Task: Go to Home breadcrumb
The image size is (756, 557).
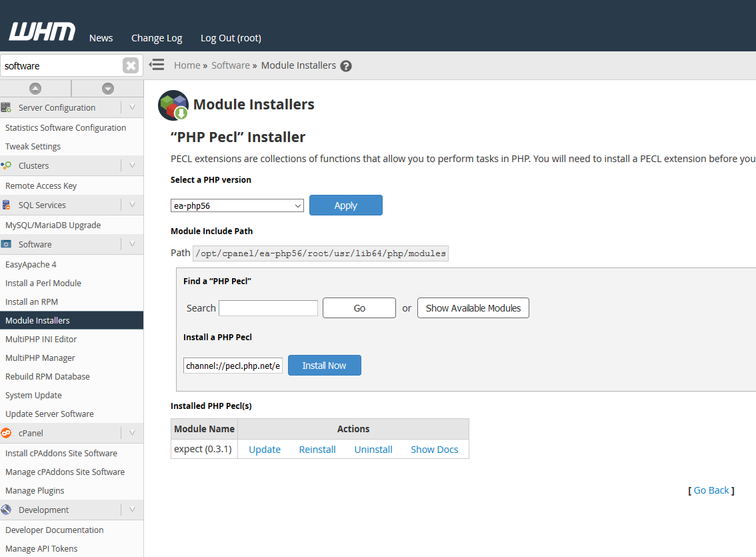Action: click(x=187, y=65)
